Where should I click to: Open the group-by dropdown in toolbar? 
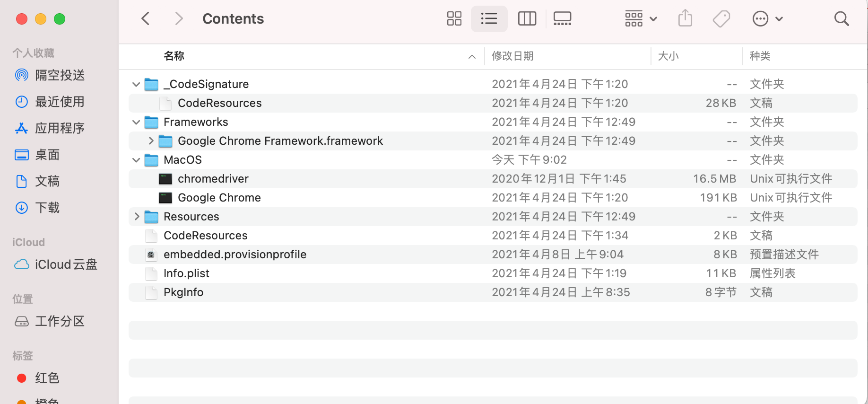click(641, 19)
